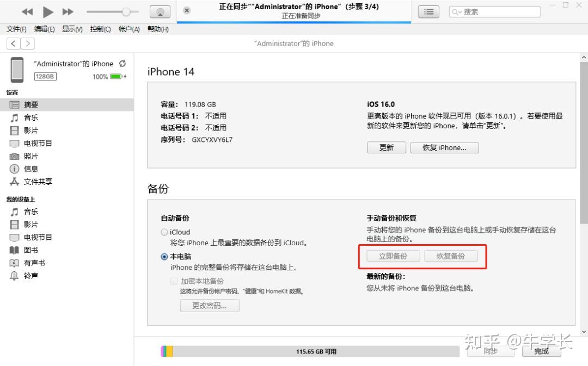Click the 完成 button
Viewport: 588px width, 366px height.
pos(542,351)
